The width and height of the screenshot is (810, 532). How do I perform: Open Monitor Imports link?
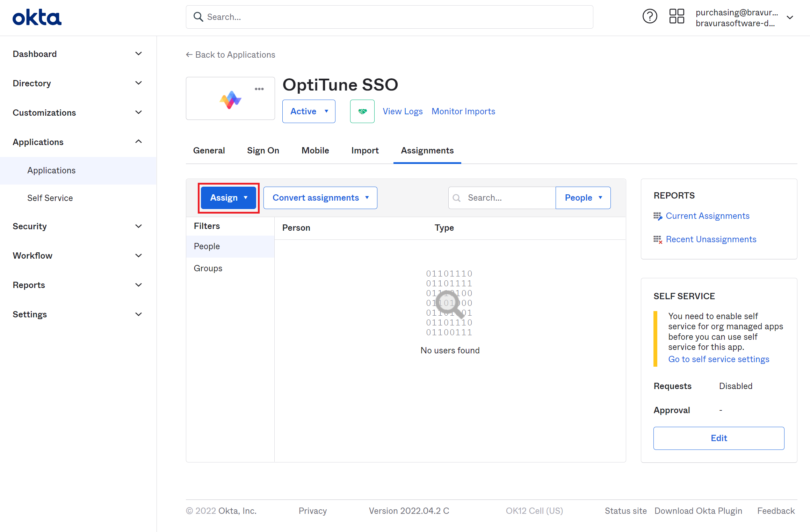[x=463, y=111]
